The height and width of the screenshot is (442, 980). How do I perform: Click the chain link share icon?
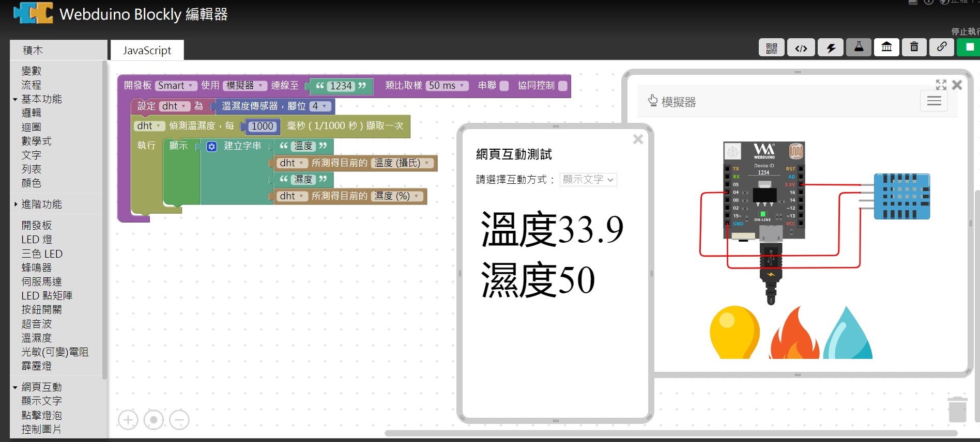[942, 48]
